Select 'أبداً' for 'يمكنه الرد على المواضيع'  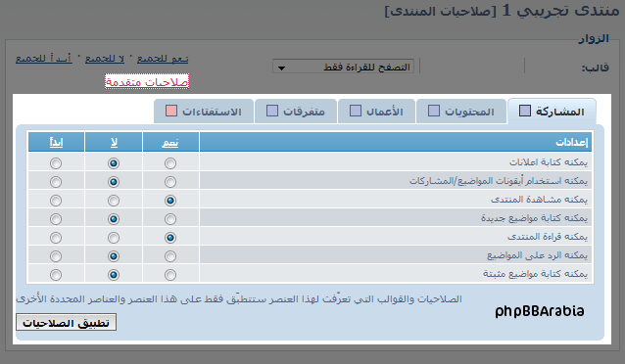point(56,256)
